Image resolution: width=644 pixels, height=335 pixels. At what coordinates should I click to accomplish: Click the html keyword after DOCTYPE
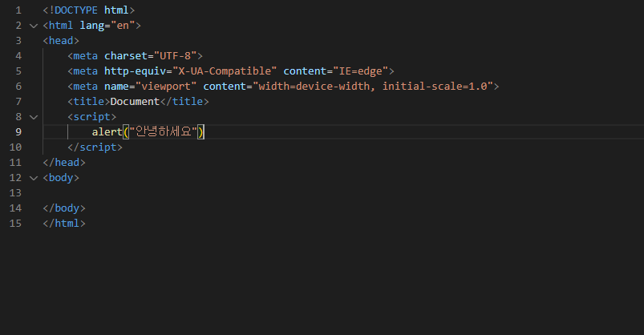click(116, 10)
